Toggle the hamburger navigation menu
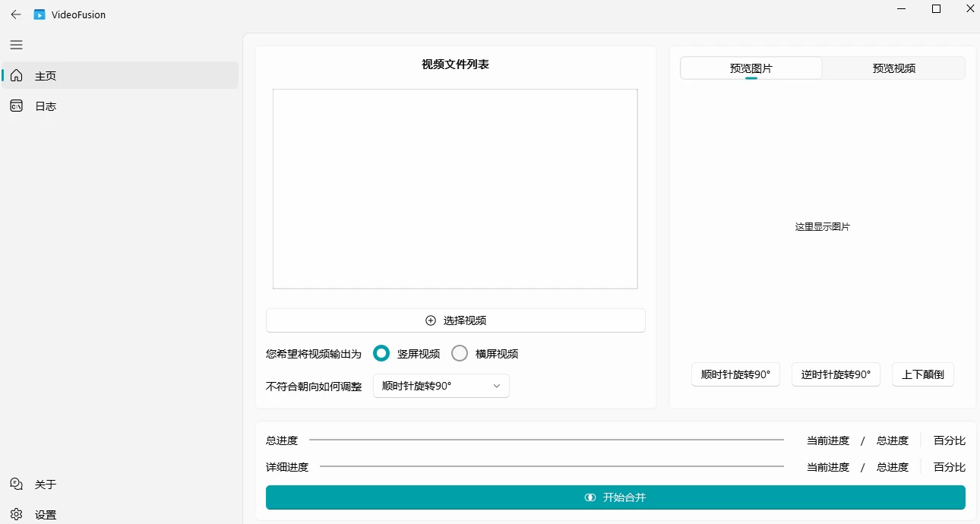This screenshot has height=524, width=980. click(16, 45)
